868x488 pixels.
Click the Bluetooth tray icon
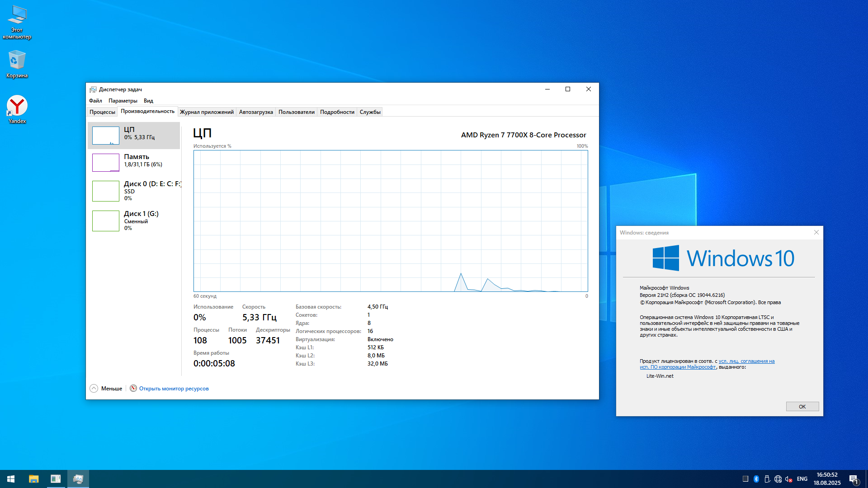click(x=756, y=479)
